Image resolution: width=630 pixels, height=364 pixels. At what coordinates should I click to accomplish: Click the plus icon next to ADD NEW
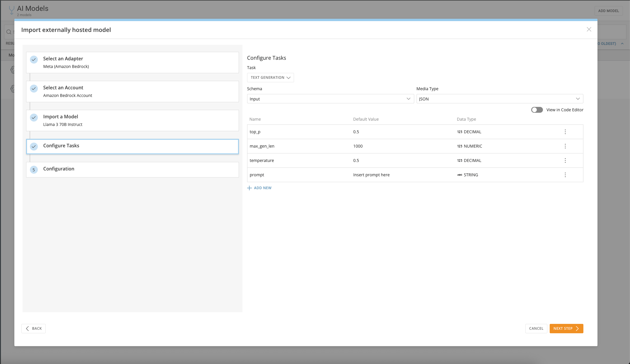click(249, 188)
